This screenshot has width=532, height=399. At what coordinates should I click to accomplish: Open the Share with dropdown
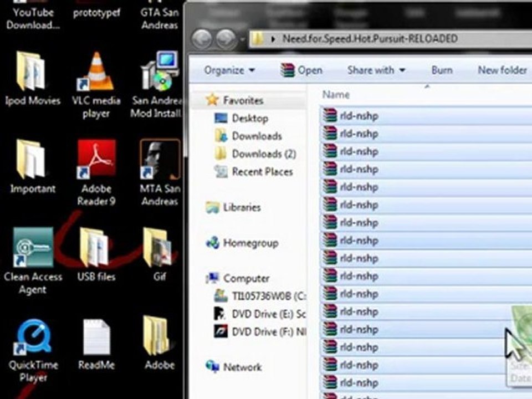tap(376, 70)
